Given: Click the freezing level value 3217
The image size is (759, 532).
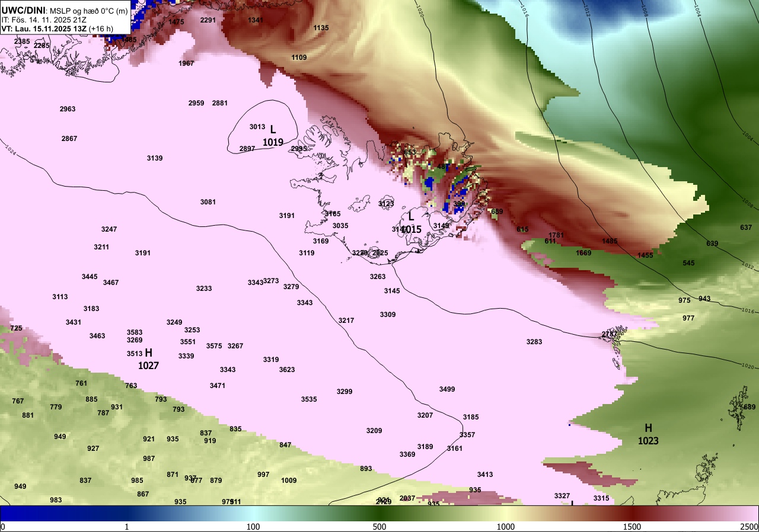Looking at the screenshot, I should point(346,321).
